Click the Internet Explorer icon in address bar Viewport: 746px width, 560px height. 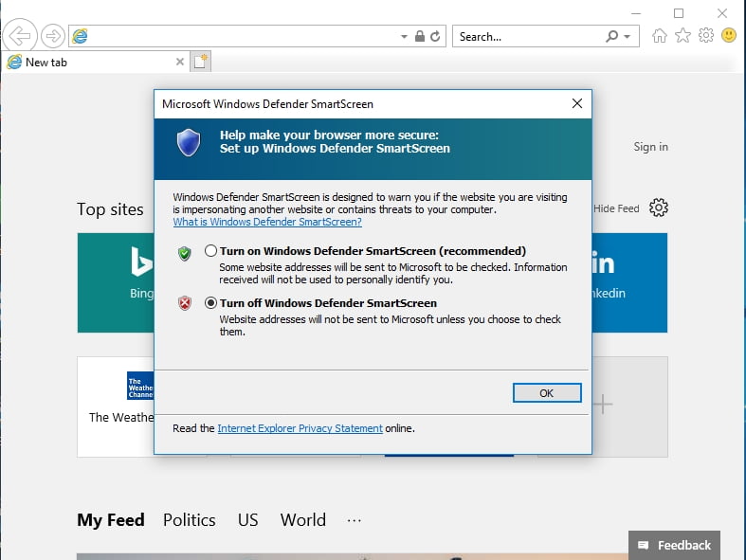click(x=80, y=36)
